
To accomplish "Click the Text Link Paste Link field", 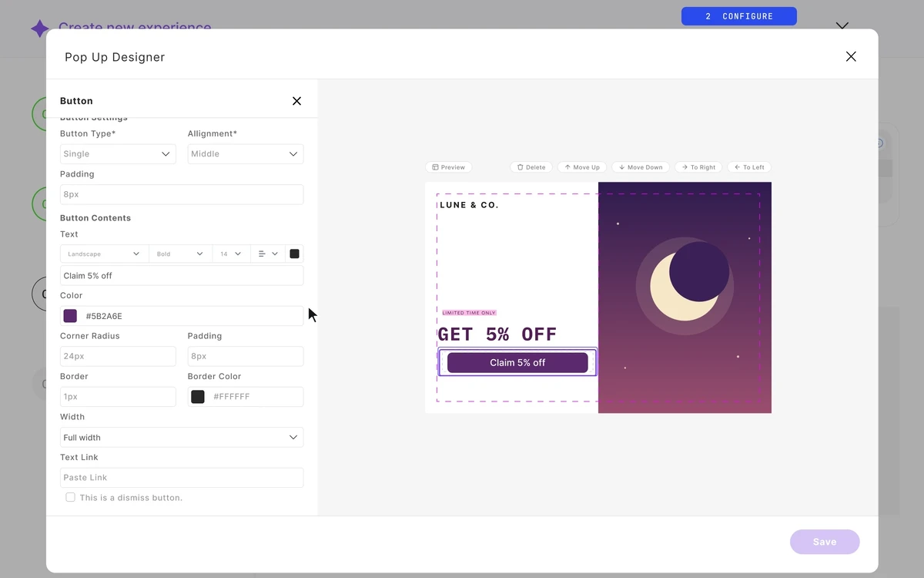I will click(182, 478).
